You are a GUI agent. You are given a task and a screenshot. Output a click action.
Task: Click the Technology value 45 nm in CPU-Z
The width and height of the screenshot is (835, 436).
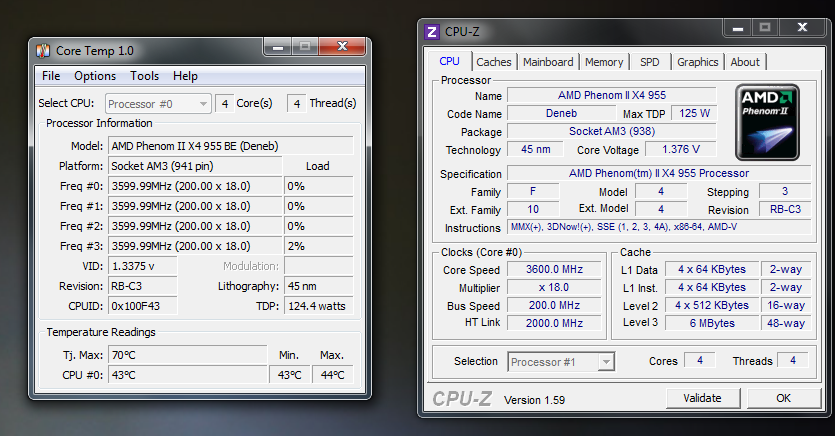(x=535, y=150)
